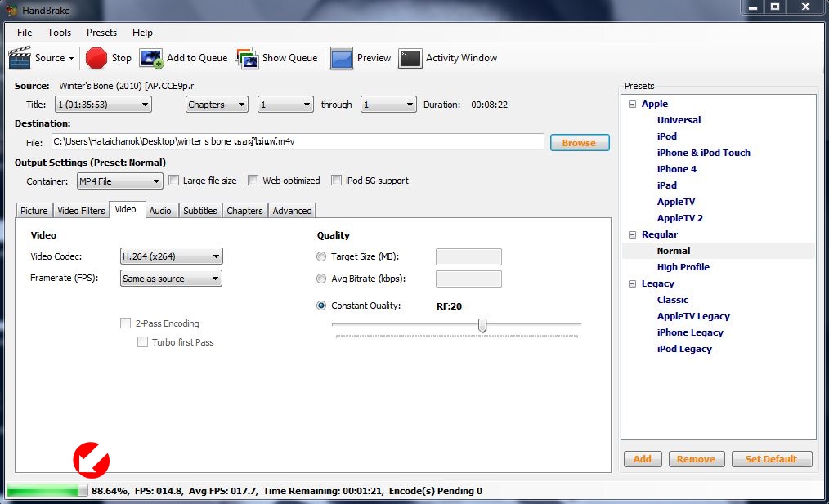Viewport: 829px width, 504px height.
Task: Open the Activity Window terminal icon
Action: pyautogui.click(x=410, y=58)
